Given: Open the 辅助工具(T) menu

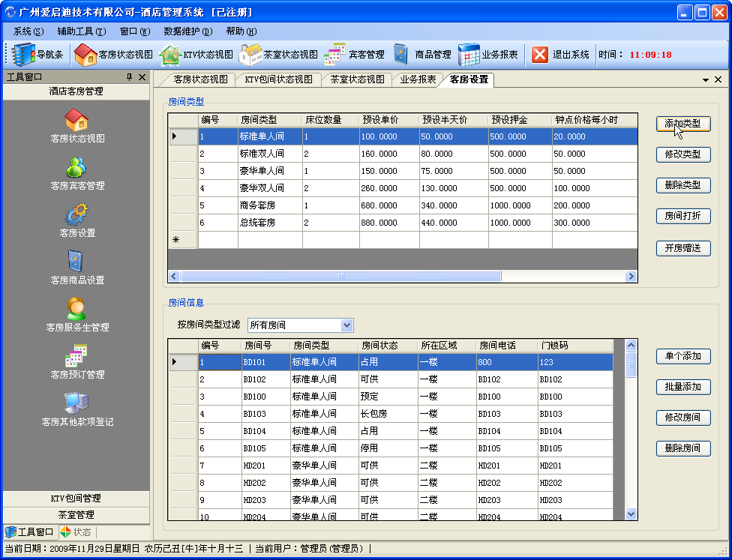Looking at the screenshot, I should pyautogui.click(x=82, y=31).
